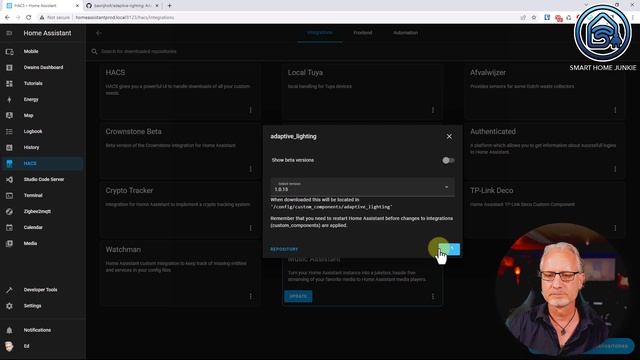Image resolution: width=640 pixels, height=360 pixels.
Task: Click the Repository link in dialog
Action: 284,249
